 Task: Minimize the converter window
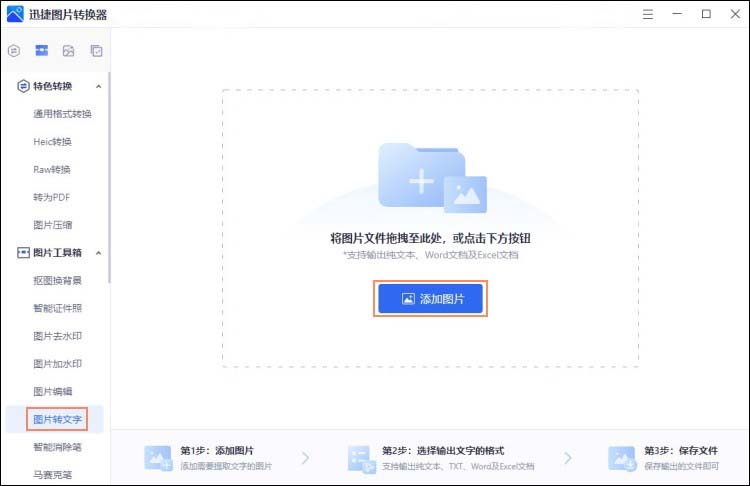677,14
